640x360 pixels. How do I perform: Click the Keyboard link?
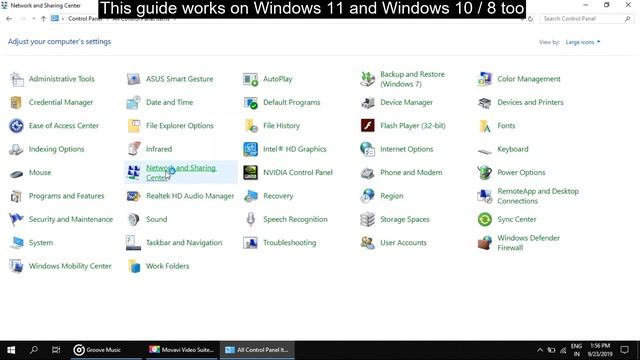coord(513,149)
